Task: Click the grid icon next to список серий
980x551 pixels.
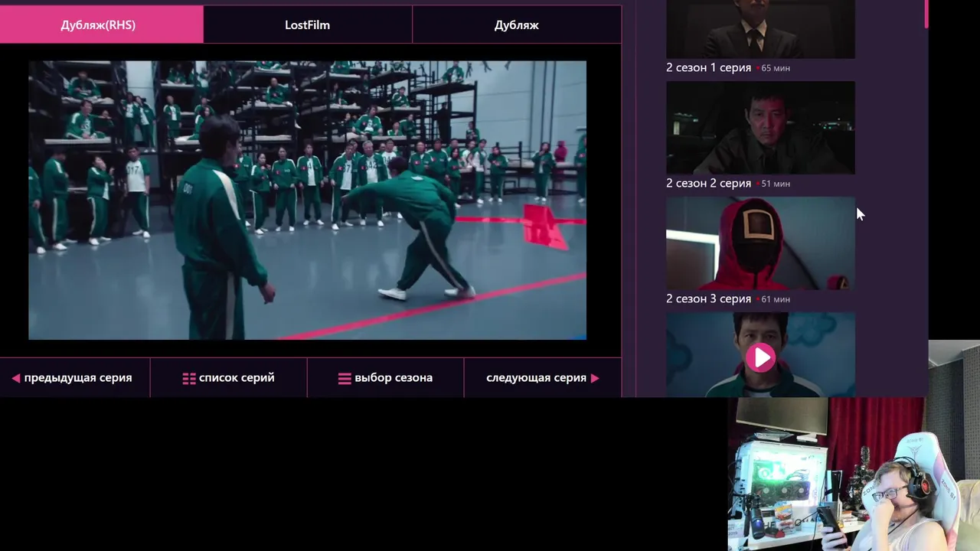Action: click(x=189, y=378)
